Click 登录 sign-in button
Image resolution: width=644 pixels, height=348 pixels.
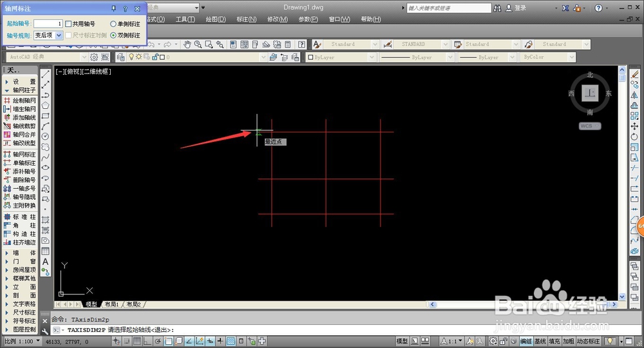pos(515,8)
